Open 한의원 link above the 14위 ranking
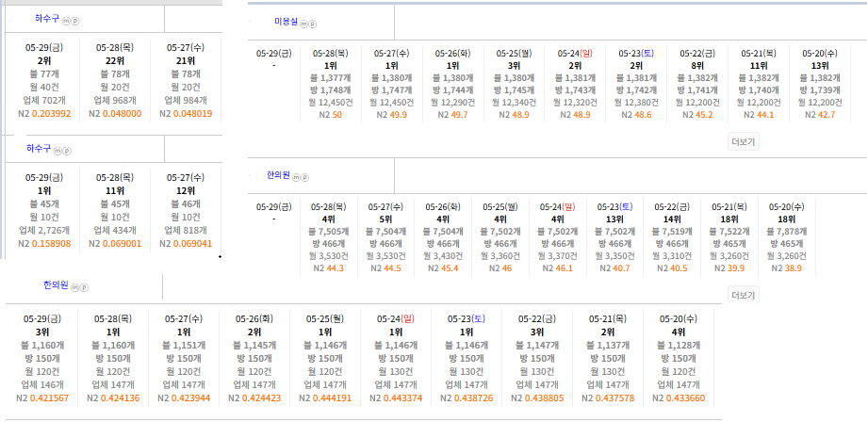Image resolution: width=868 pixels, height=422 pixels. pos(278,175)
